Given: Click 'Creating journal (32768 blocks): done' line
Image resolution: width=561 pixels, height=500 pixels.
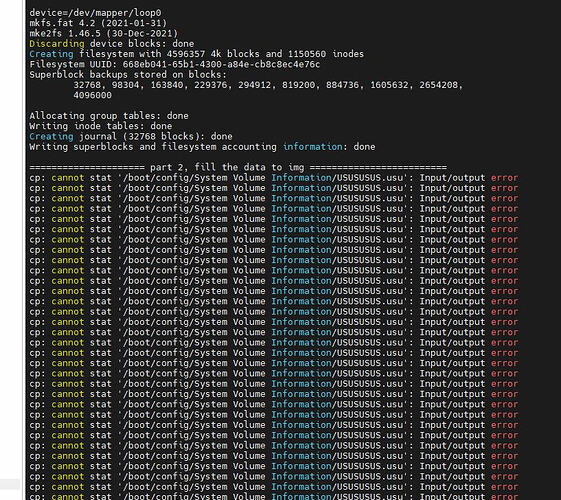Looking at the screenshot, I should click(x=131, y=137).
